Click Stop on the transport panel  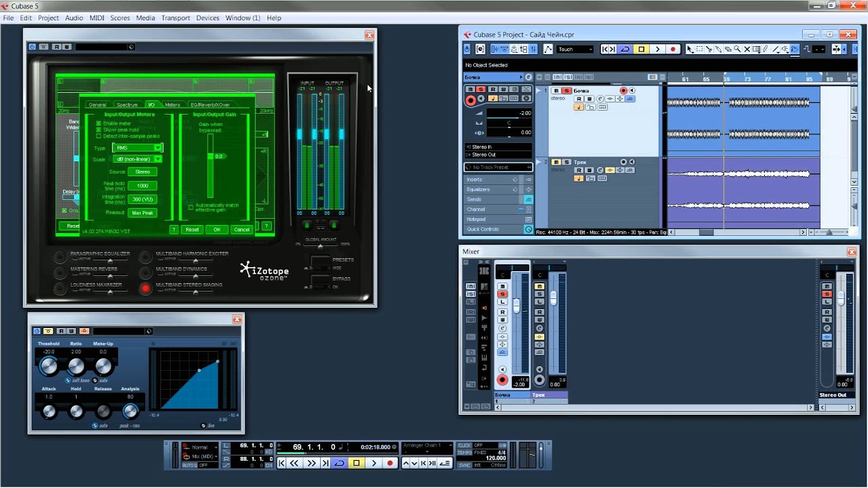coord(356,463)
